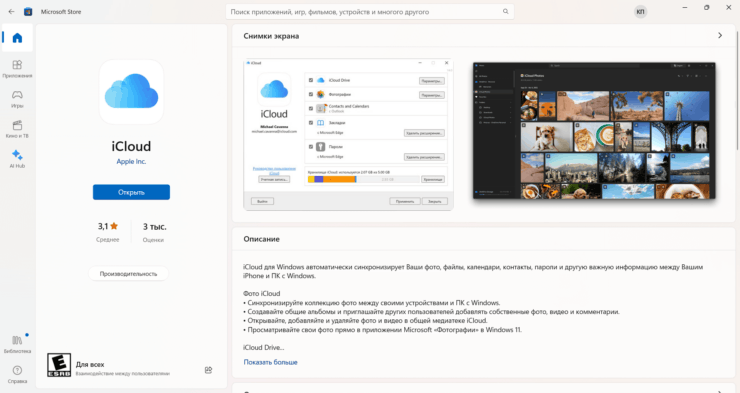
Task: Click the rating star icon
Action: pos(114,226)
